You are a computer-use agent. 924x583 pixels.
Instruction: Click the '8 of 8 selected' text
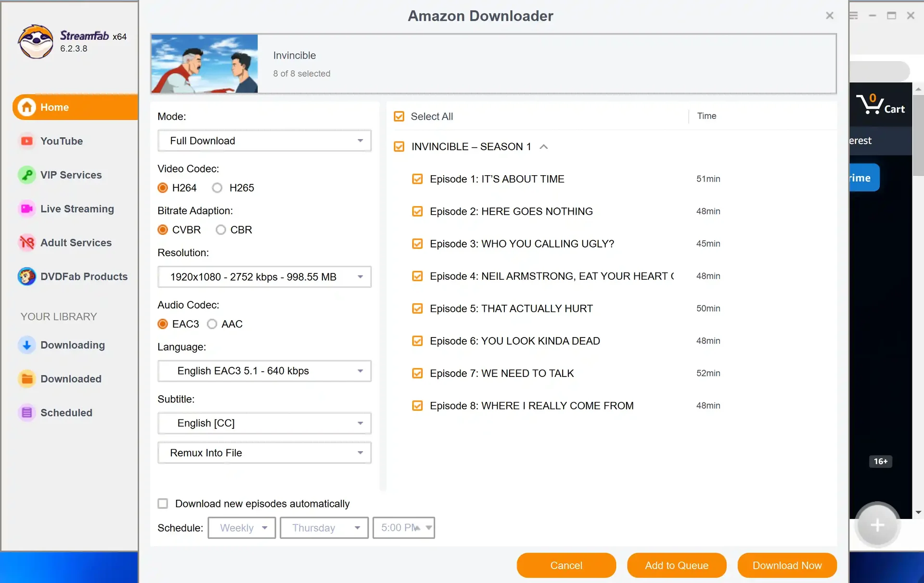(x=302, y=74)
